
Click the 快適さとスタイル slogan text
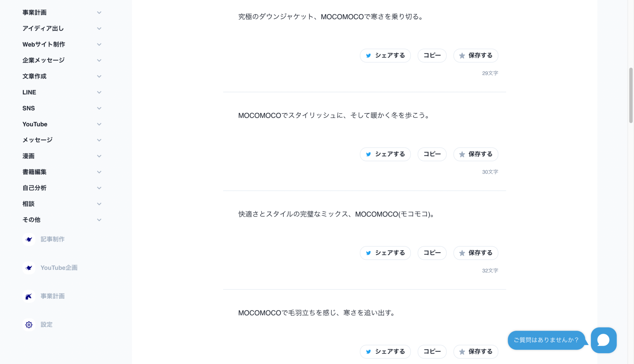336,214
